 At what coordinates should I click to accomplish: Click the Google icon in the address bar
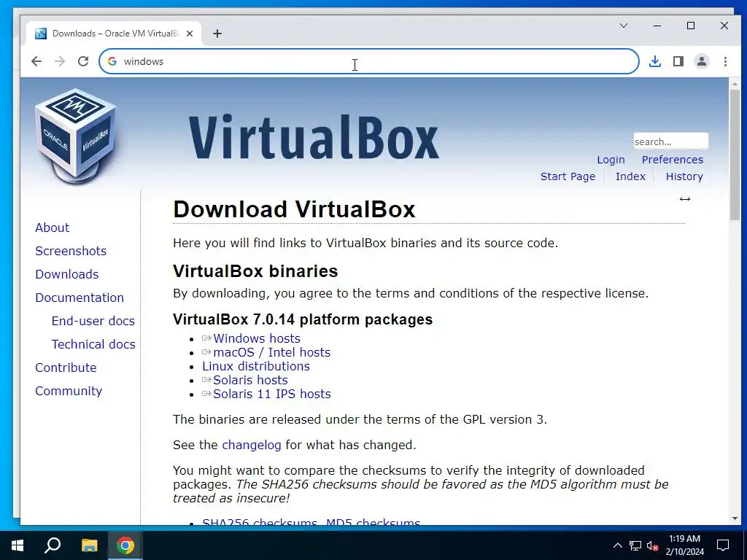pyautogui.click(x=112, y=61)
